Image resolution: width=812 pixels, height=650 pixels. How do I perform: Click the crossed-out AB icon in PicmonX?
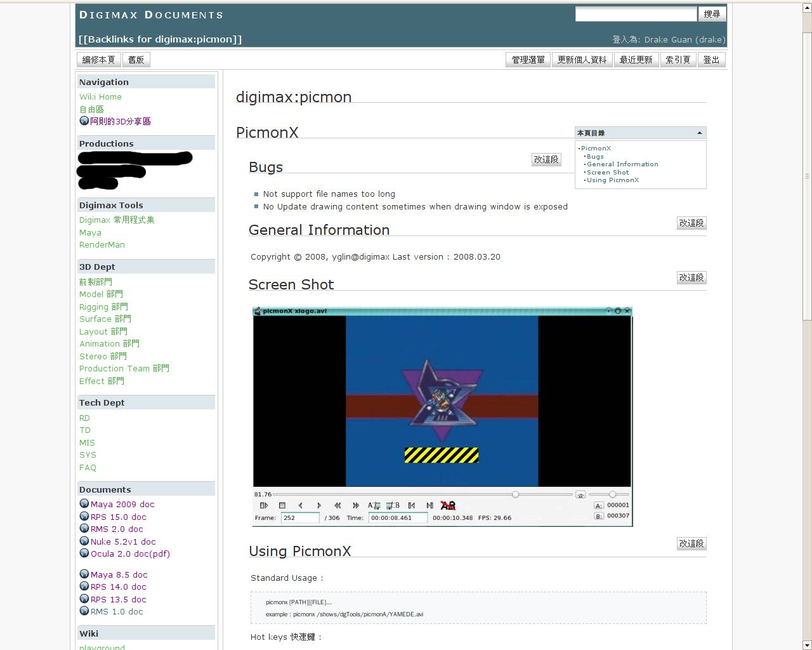coord(448,505)
